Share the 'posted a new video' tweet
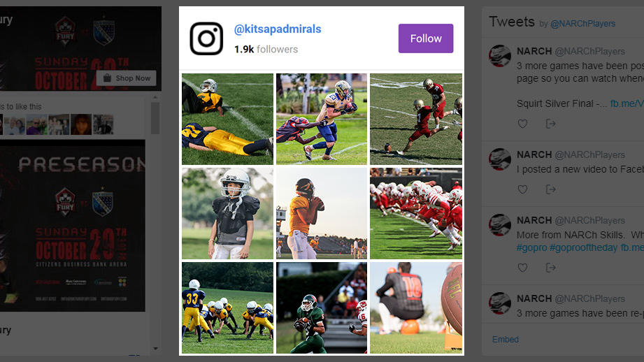The width and height of the screenshot is (644, 362). tap(551, 189)
